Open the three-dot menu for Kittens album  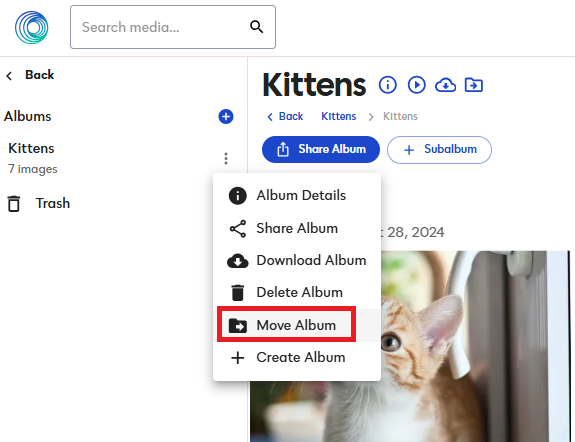coord(226,158)
